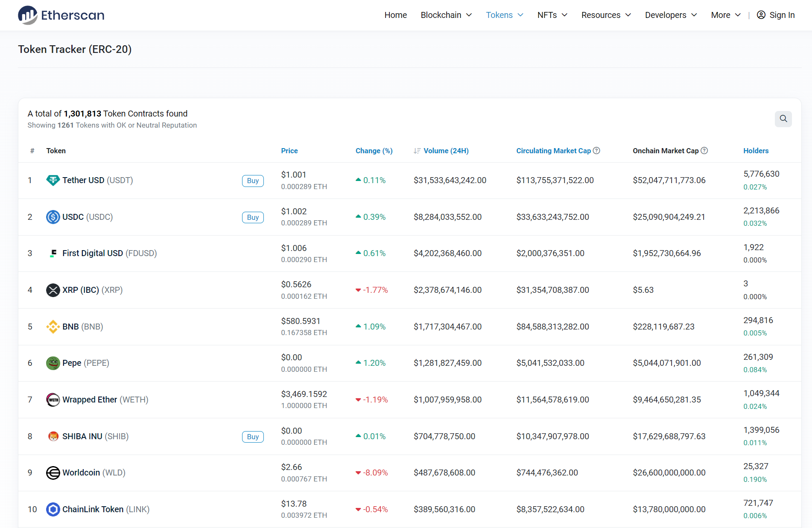Go to the Home page
The height and width of the screenshot is (528, 812).
pos(396,15)
